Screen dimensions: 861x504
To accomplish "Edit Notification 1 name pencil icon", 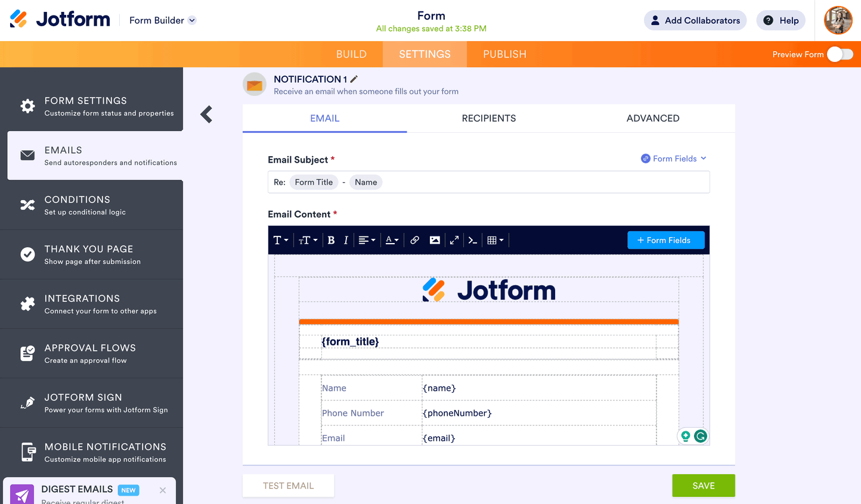I will point(354,79).
